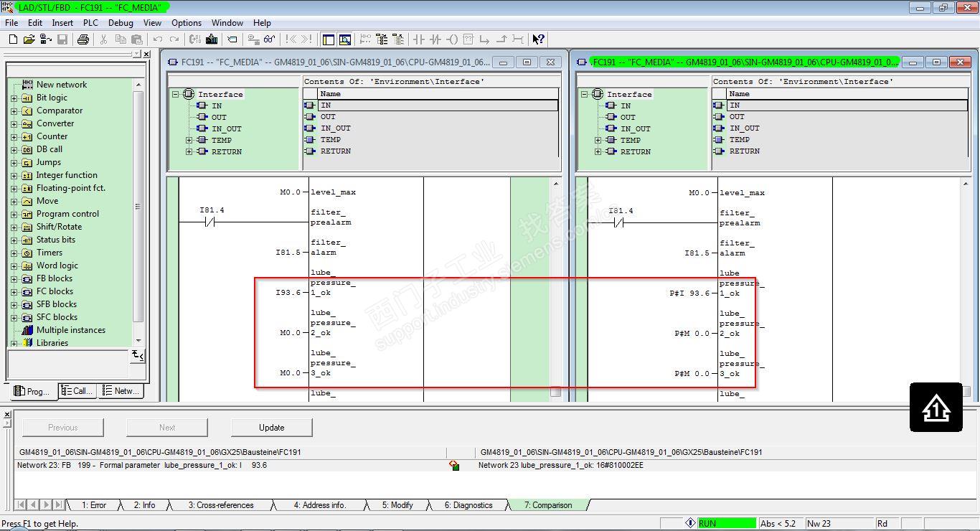Screen dimensions: 980x531
Task: Insert a coil from toolbar
Action: [x=452, y=39]
